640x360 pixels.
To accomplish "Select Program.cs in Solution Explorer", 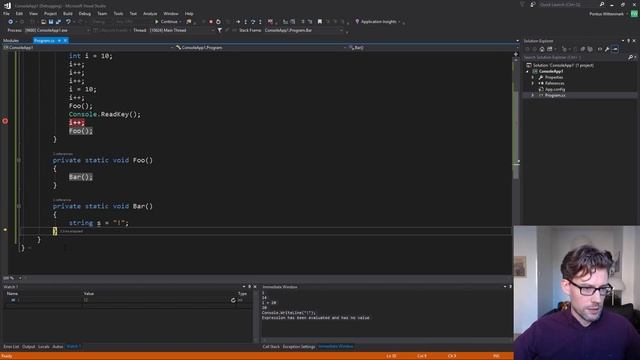I will (555, 96).
